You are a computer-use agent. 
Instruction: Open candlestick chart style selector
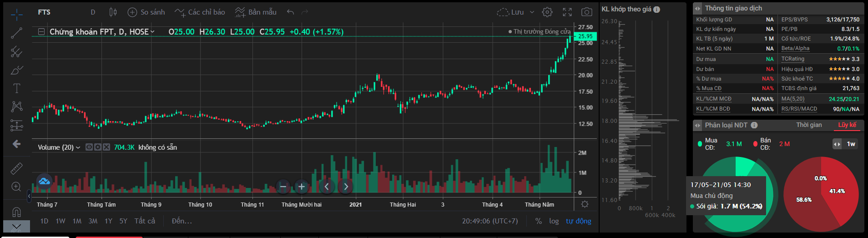pos(113,12)
